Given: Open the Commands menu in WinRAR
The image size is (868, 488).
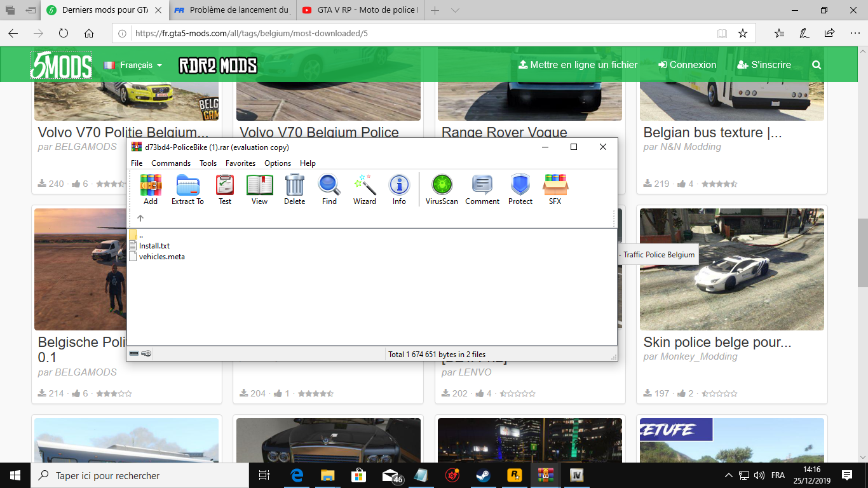Looking at the screenshot, I should [171, 163].
